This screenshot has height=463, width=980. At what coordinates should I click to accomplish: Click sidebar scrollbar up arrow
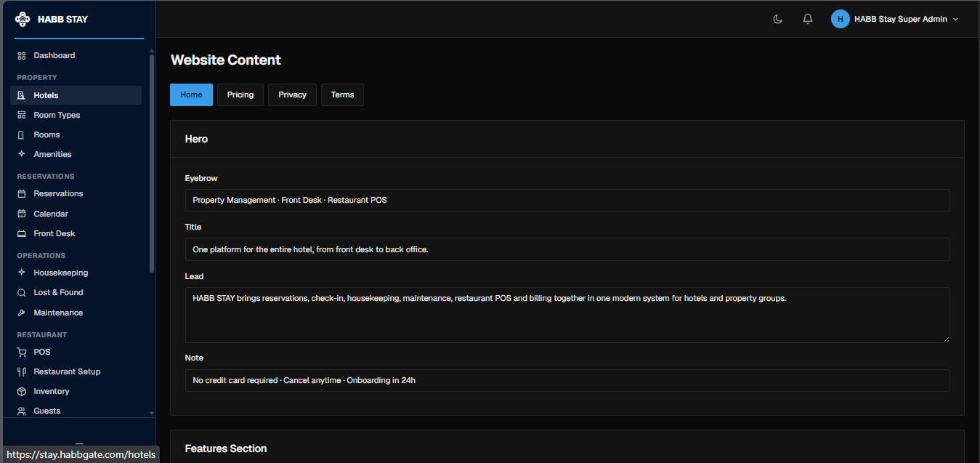click(x=152, y=51)
